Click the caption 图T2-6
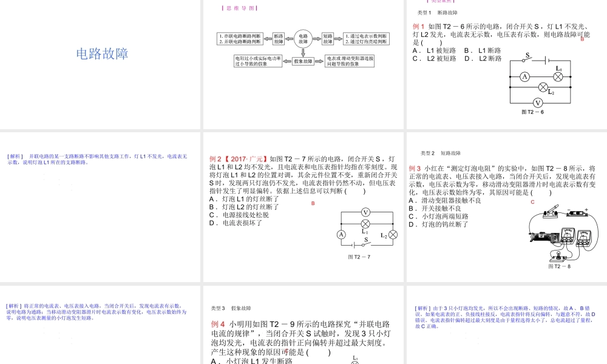 click(x=533, y=112)
